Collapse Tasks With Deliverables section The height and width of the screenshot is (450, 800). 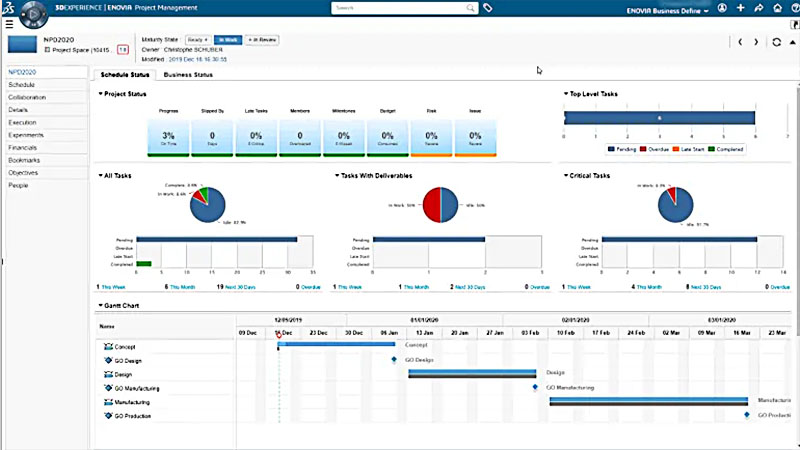pyautogui.click(x=337, y=176)
